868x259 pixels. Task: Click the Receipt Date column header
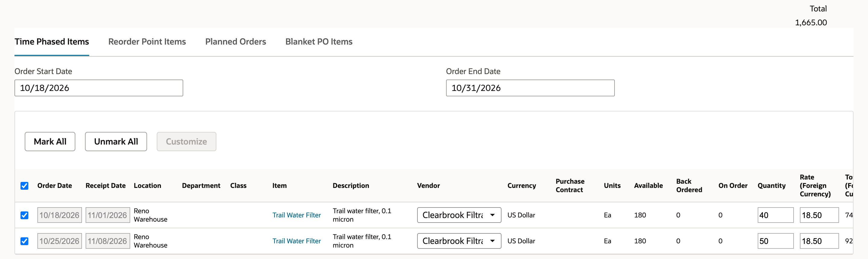(x=105, y=186)
